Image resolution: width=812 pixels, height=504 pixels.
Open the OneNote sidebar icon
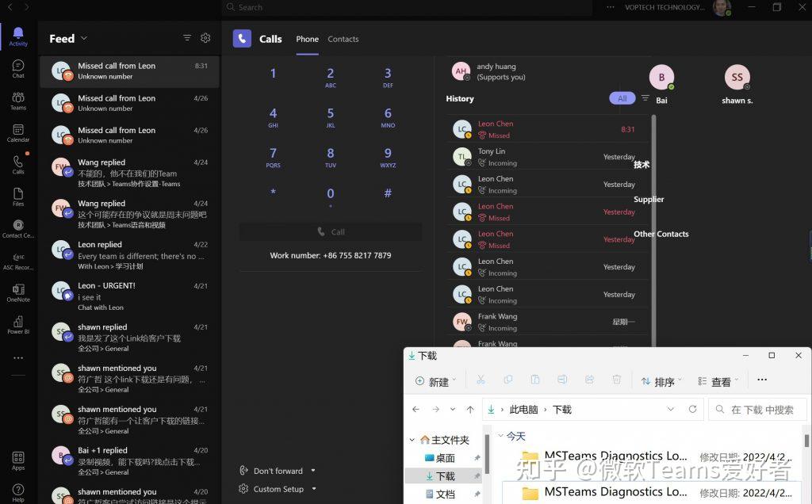tap(18, 293)
